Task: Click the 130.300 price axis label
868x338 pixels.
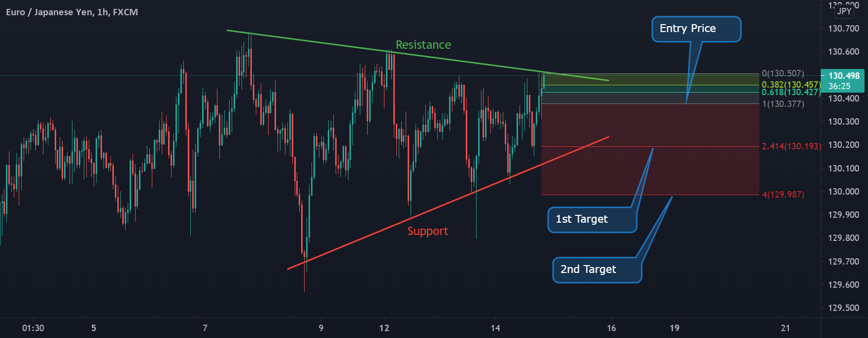Action: click(844, 122)
